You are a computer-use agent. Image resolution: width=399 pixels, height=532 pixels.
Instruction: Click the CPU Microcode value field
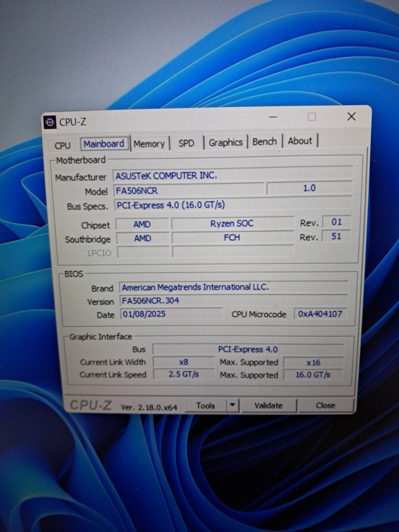coord(320,314)
